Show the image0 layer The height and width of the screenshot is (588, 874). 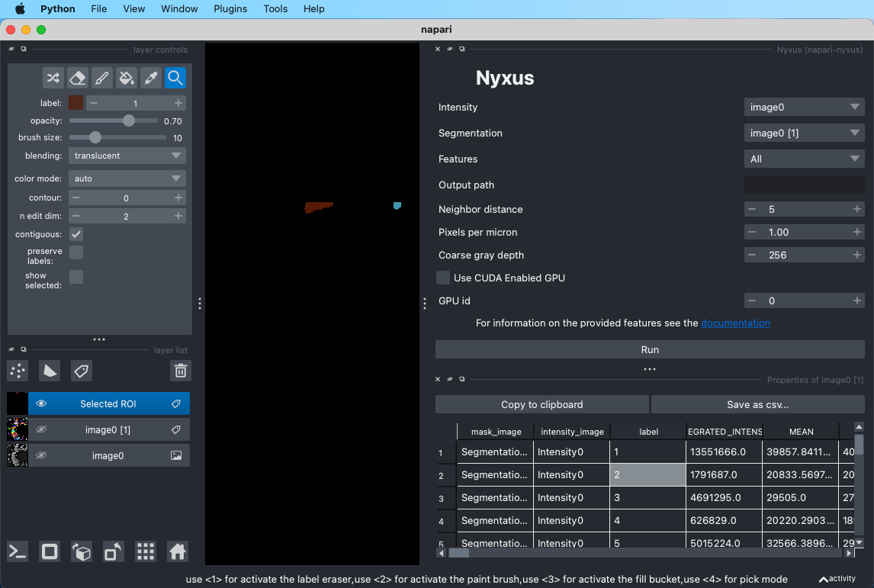pyautogui.click(x=41, y=456)
